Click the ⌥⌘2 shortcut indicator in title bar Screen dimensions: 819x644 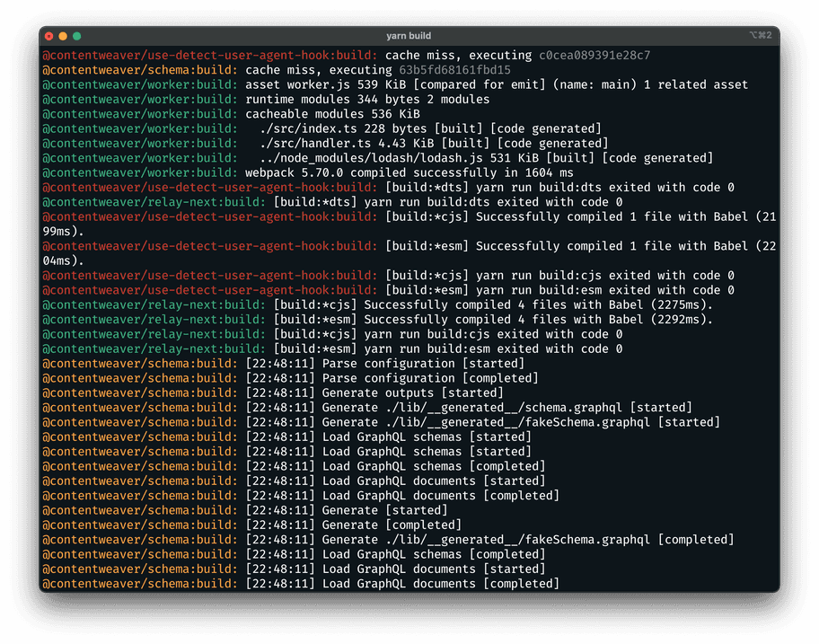tap(760, 36)
